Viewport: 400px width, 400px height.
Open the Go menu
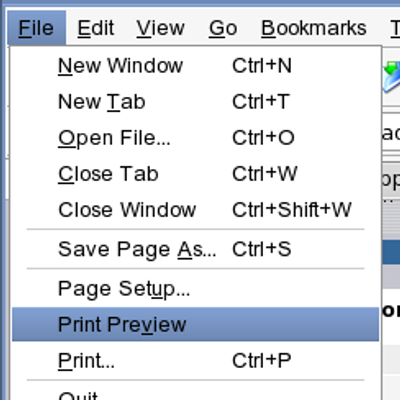223,28
